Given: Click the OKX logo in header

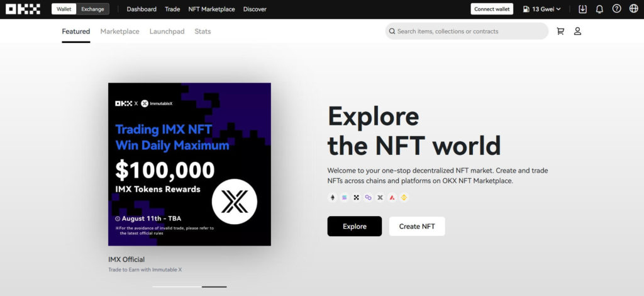Looking at the screenshot, I should (x=23, y=9).
